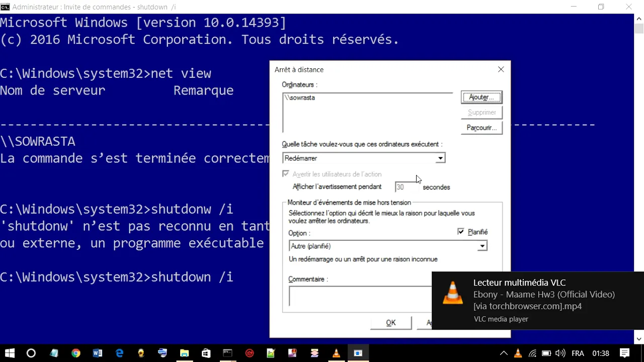Viewport: 644px width, 362px height.
Task: Open the Redémarrer task dropdown
Action: [x=440, y=158]
